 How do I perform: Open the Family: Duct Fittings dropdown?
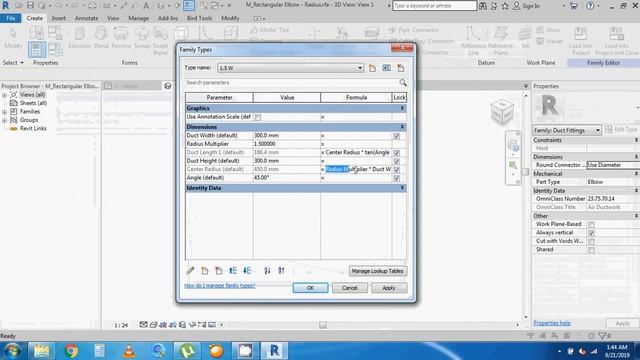(598, 130)
